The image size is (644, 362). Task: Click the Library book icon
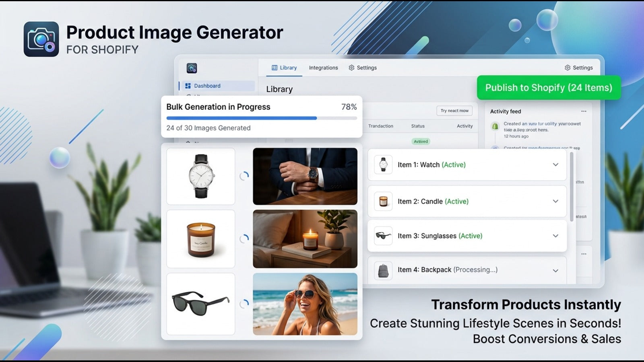pyautogui.click(x=275, y=68)
